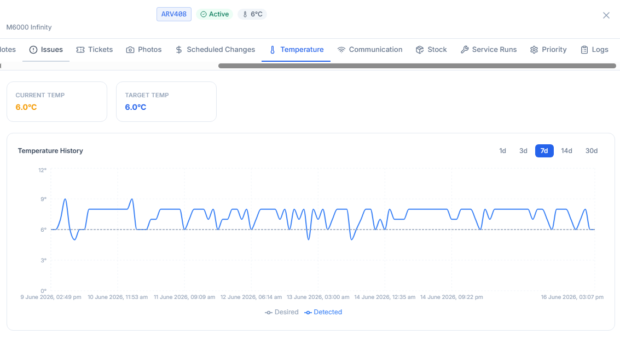Click the Temperature thermometer tab icon
Viewport: 620px width, 364px height.
point(273,50)
